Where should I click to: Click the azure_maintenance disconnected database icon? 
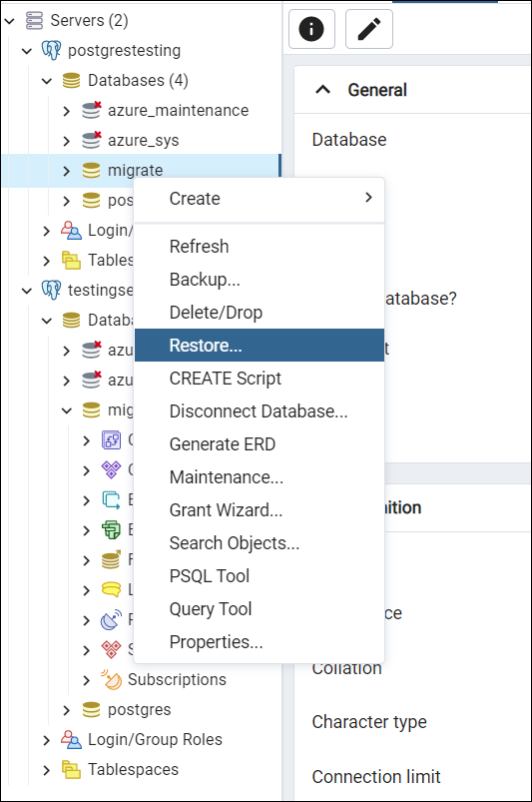pyautogui.click(x=92, y=110)
